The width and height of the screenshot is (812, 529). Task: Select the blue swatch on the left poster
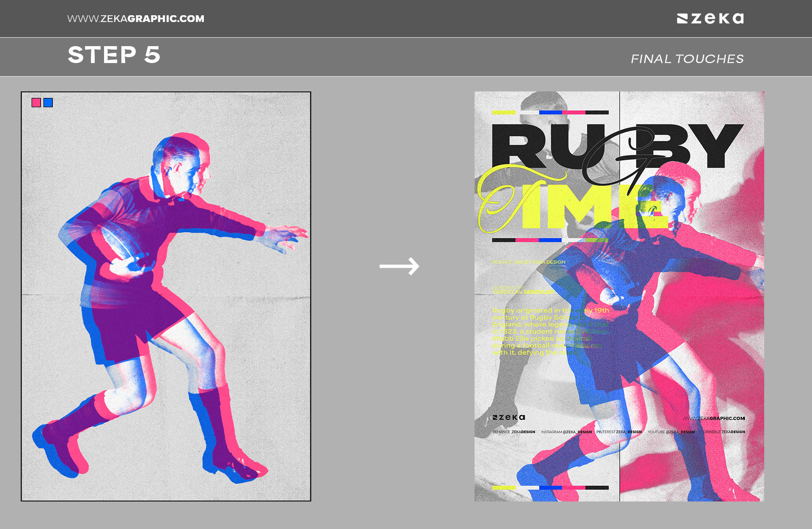[48, 102]
